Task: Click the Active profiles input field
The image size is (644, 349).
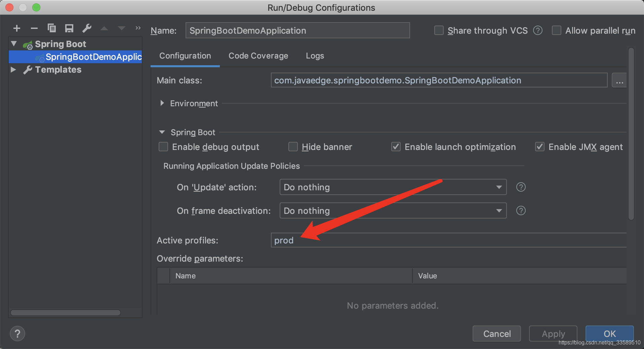Action: [x=449, y=240]
